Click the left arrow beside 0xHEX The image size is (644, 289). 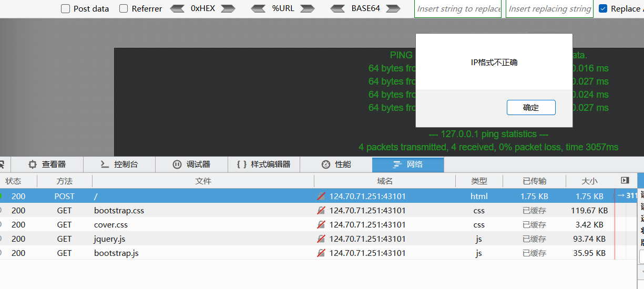(x=178, y=8)
